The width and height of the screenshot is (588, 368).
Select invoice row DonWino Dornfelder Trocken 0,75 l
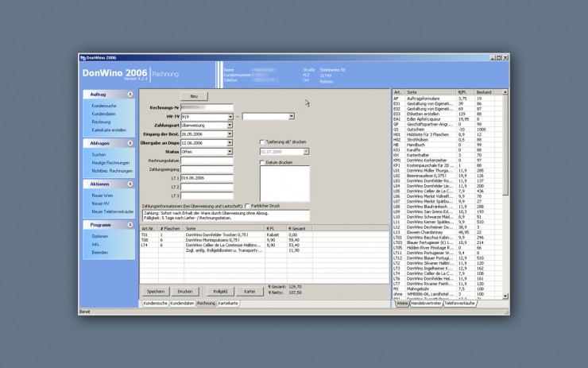pos(265,234)
